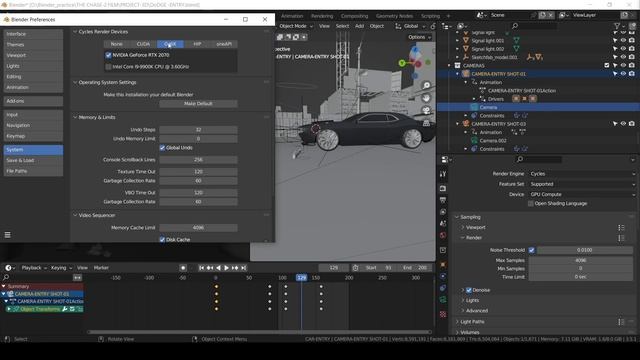Toggle the CAMERAS collection exclude checkbox
Image resolution: width=640 pixels, height=360 pixels.
pyautogui.click(x=607, y=65)
